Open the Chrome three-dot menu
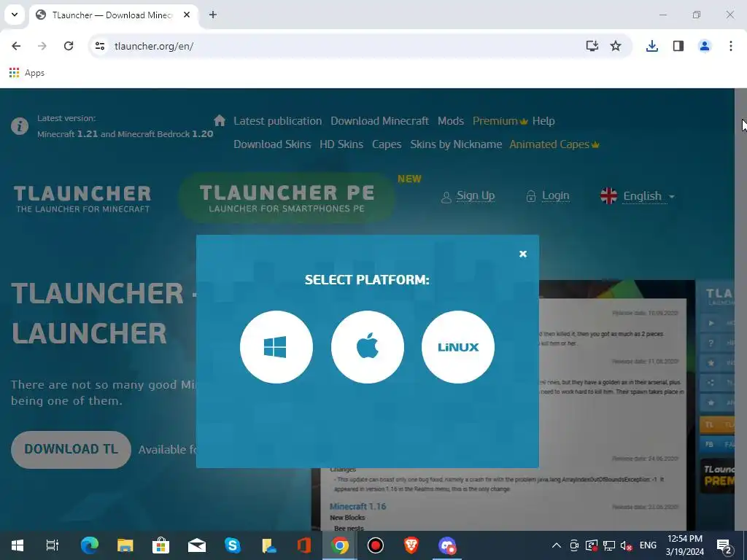 tap(731, 46)
